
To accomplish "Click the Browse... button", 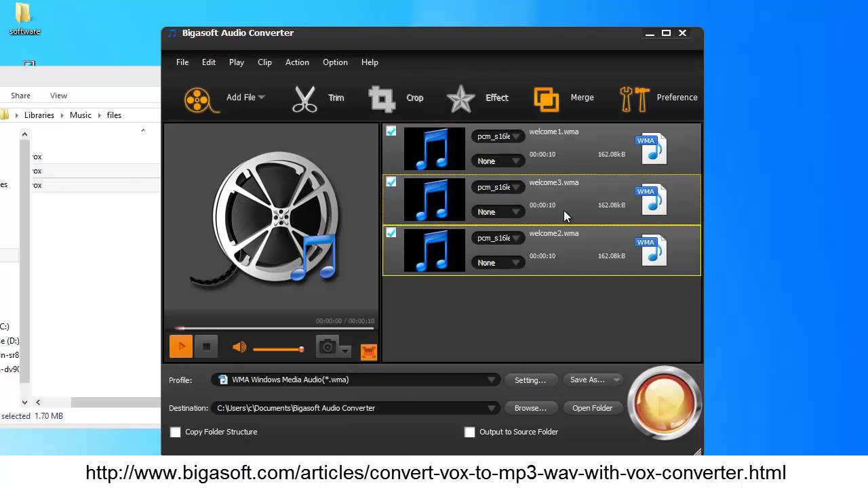I will coord(530,408).
